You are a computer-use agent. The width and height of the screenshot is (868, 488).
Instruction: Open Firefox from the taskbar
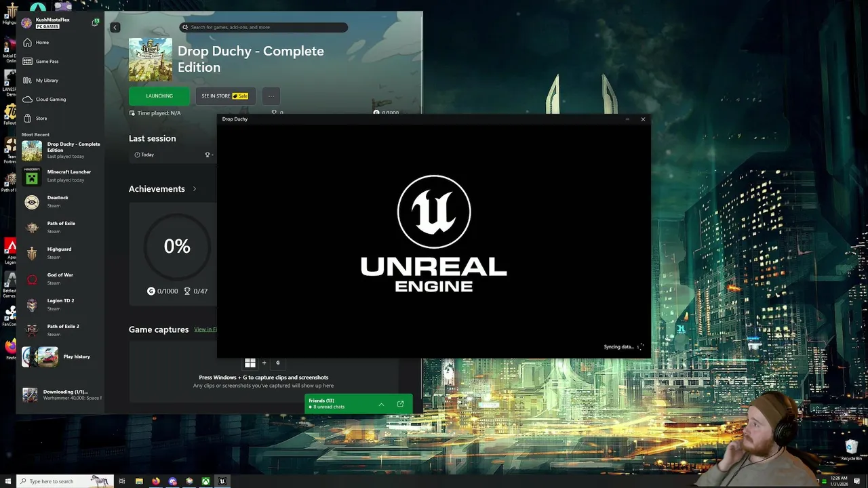pyautogui.click(x=156, y=481)
